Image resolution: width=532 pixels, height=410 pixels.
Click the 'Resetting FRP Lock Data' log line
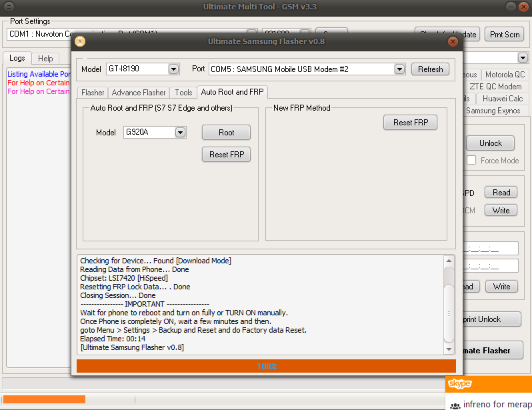click(x=135, y=287)
